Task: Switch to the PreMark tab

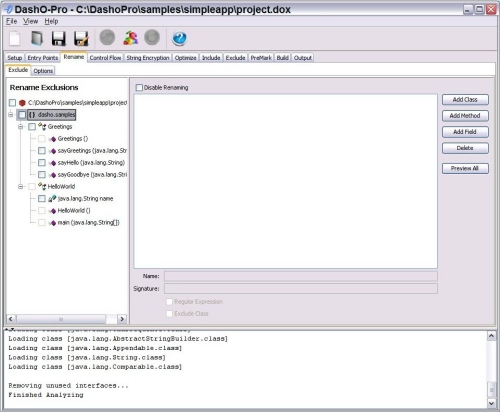Action: pyautogui.click(x=261, y=58)
